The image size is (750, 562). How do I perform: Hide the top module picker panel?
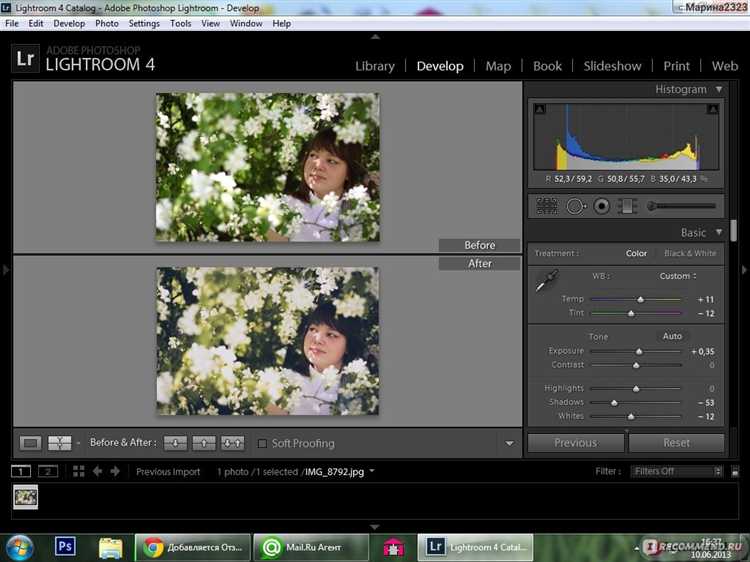375,36
